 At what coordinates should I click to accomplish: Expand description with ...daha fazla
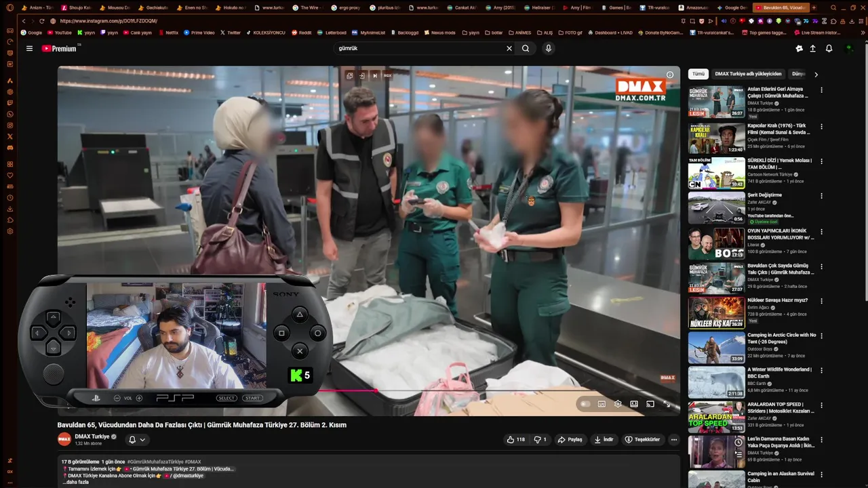point(75,482)
